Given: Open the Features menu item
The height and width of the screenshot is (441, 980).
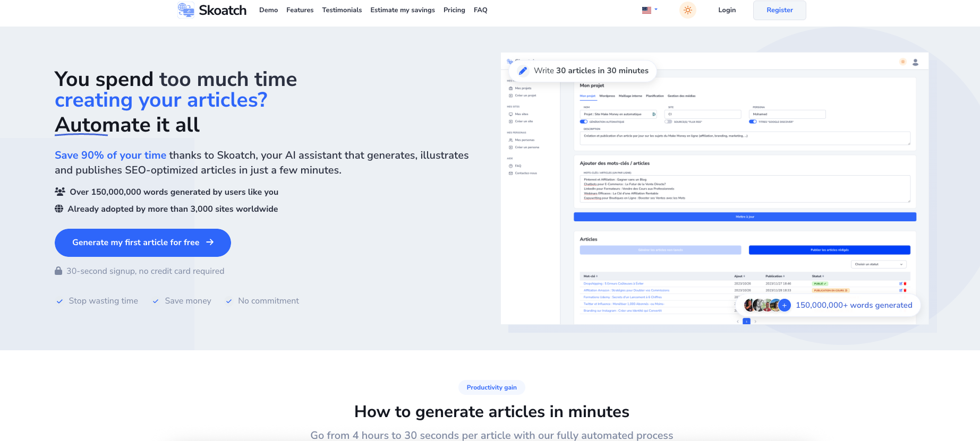Looking at the screenshot, I should click(300, 10).
